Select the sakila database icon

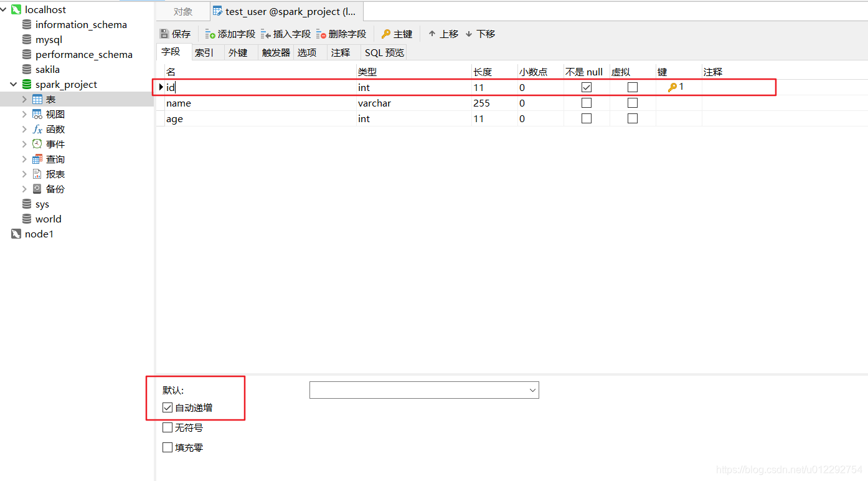tap(27, 69)
